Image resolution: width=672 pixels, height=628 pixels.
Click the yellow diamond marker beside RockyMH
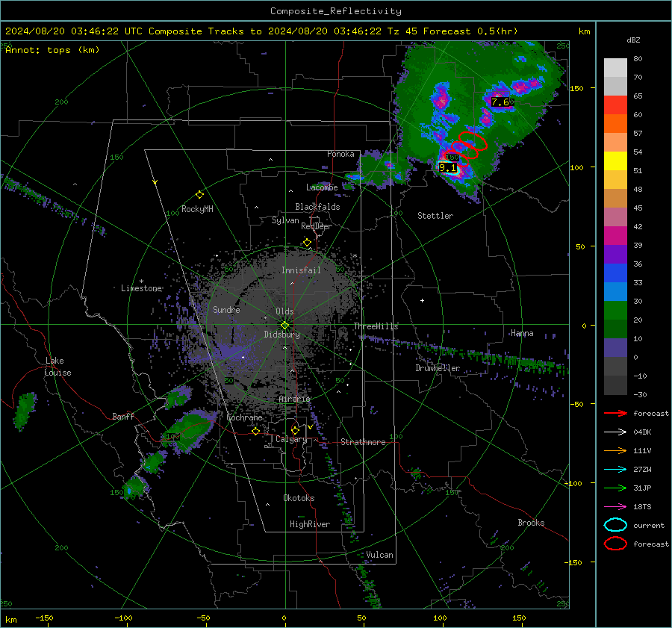tap(199, 195)
